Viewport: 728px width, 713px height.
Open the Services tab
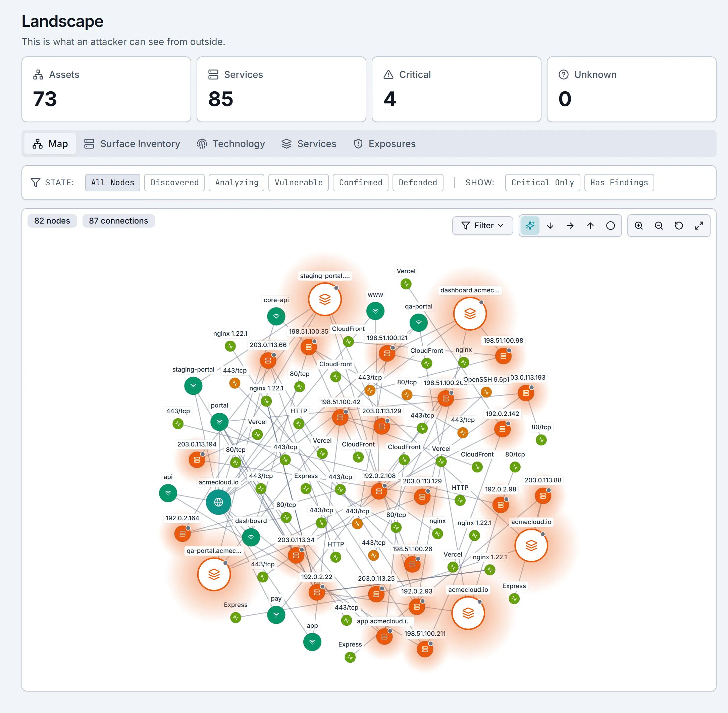pos(309,144)
